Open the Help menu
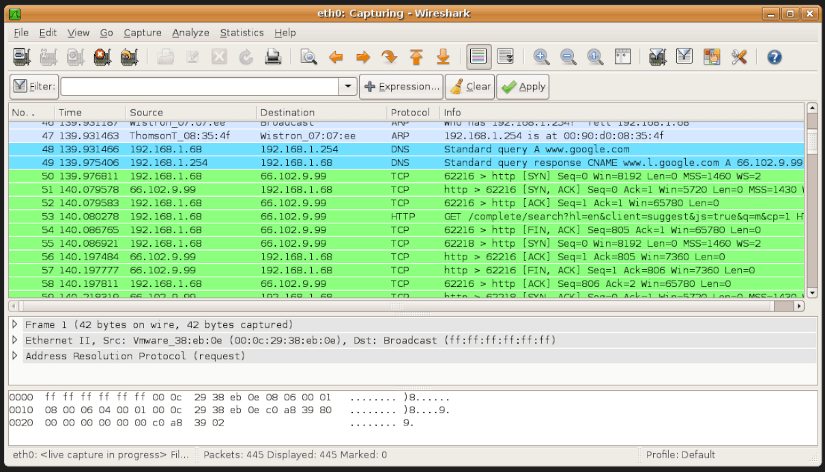825x472 pixels. pyautogui.click(x=285, y=33)
